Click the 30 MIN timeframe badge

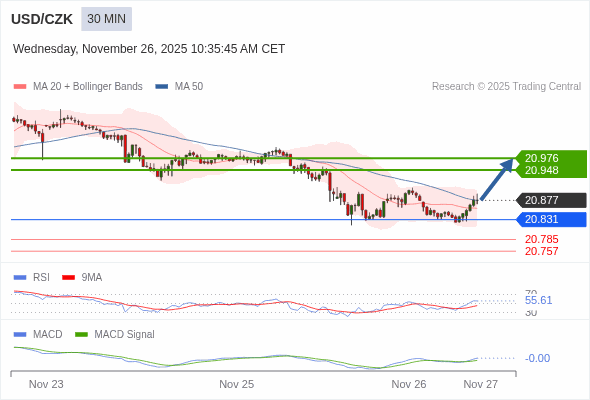[x=106, y=19]
